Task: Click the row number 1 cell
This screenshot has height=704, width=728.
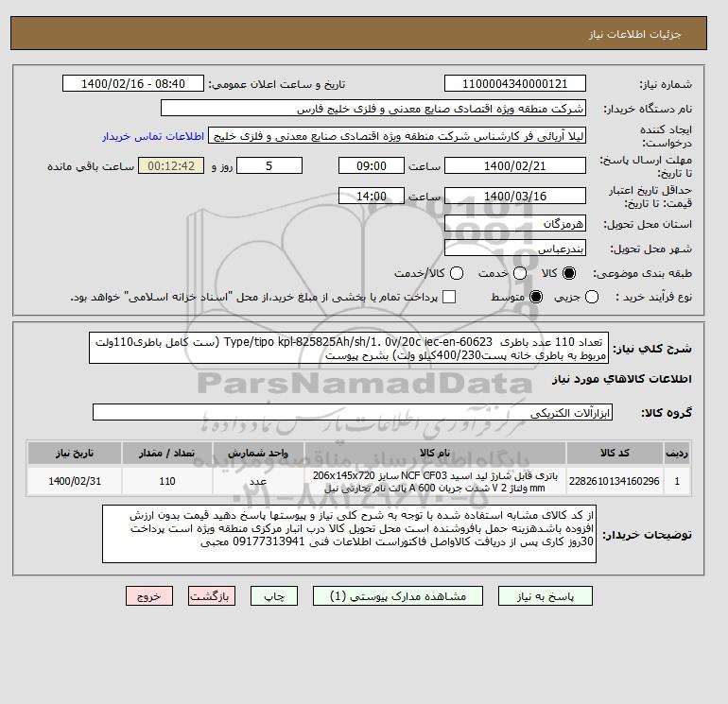Action: [x=677, y=481]
